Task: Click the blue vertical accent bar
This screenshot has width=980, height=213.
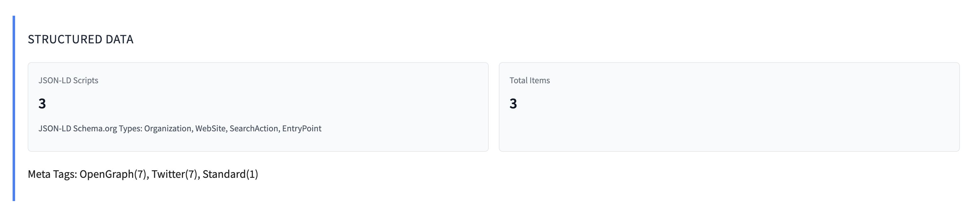Action: tap(14, 108)
